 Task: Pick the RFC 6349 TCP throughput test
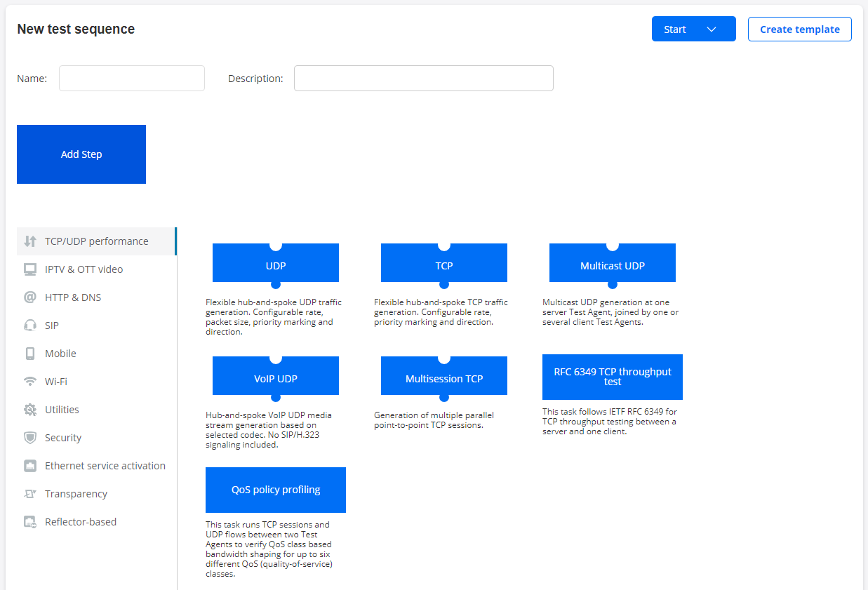612,377
